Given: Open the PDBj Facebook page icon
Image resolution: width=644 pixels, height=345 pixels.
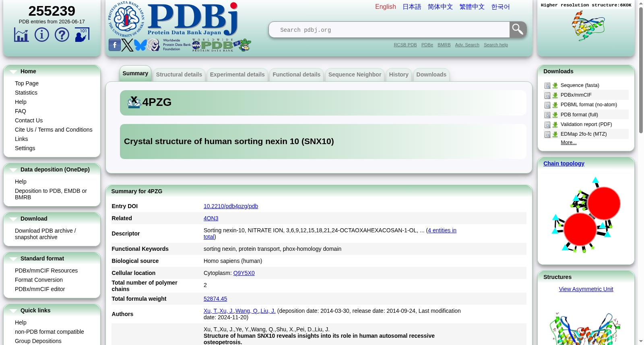Looking at the screenshot, I should pyautogui.click(x=115, y=45).
